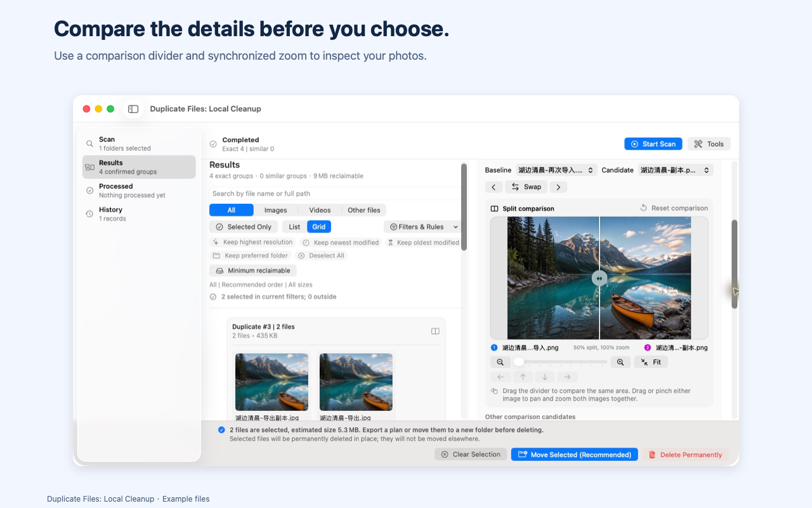Swap baseline and candidate images
Image resolution: width=812 pixels, height=508 pixels.
[526, 187]
